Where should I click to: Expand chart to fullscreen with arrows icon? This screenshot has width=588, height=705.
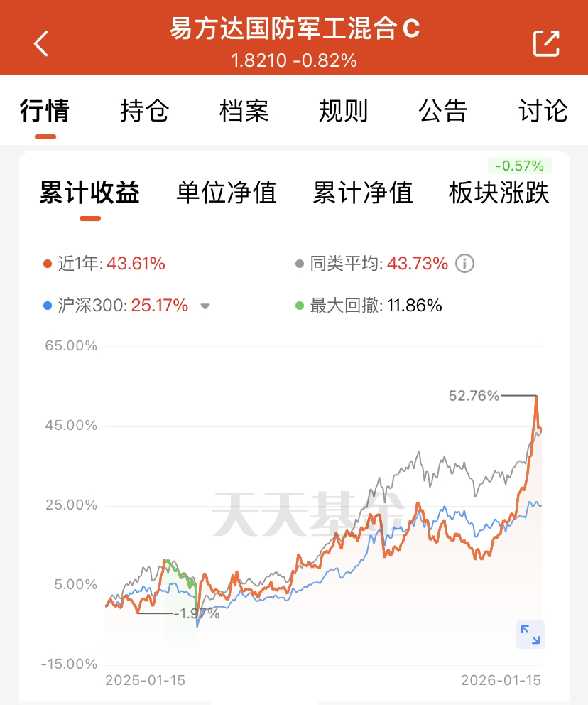click(x=530, y=635)
